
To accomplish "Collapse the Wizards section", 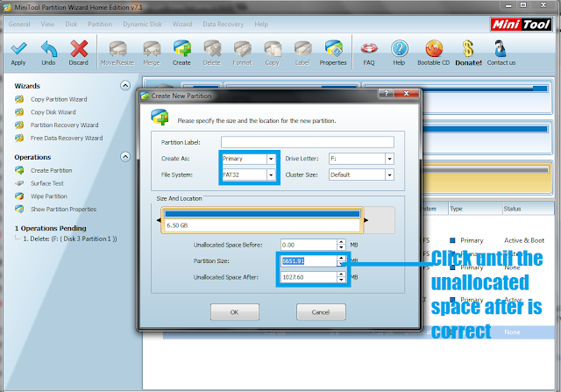I will [125, 86].
